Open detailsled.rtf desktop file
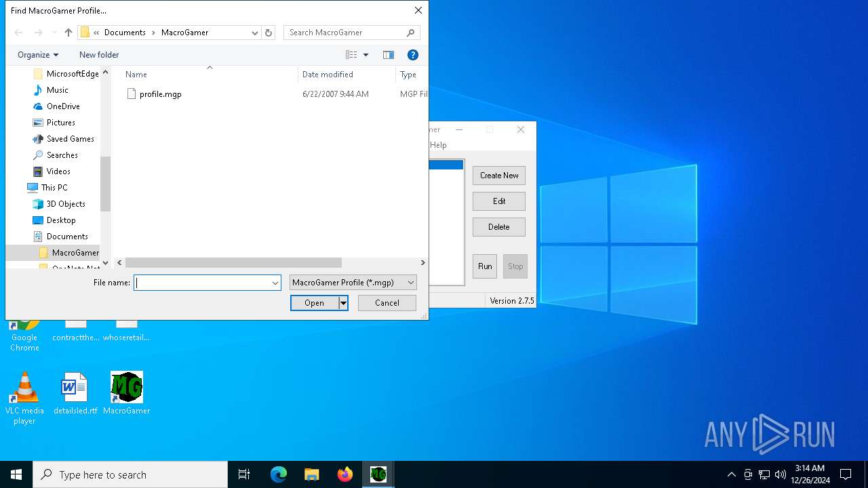868x488 pixels. (75, 394)
